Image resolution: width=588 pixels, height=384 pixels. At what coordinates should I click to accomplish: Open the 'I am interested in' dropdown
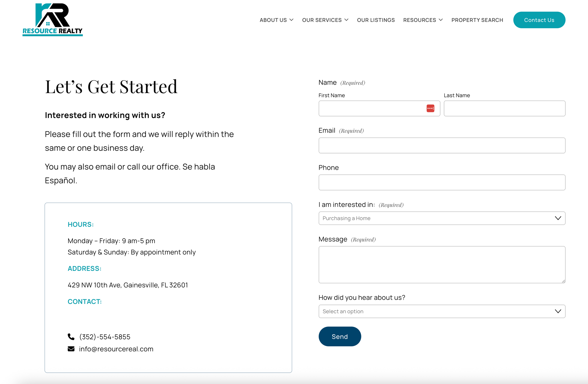[x=442, y=218]
